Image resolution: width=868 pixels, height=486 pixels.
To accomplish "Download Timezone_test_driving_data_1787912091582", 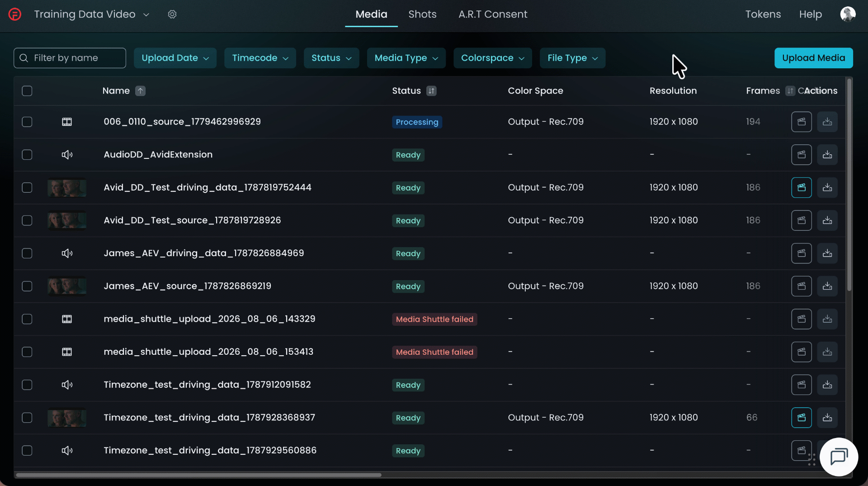I will click(x=827, y=385).
